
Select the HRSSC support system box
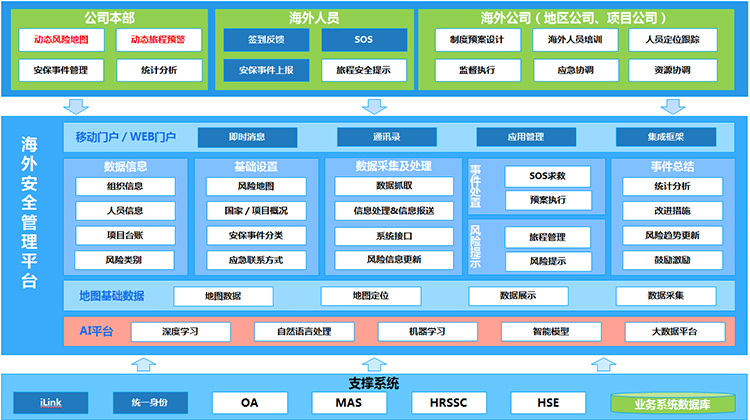click(x=448, y=403)
